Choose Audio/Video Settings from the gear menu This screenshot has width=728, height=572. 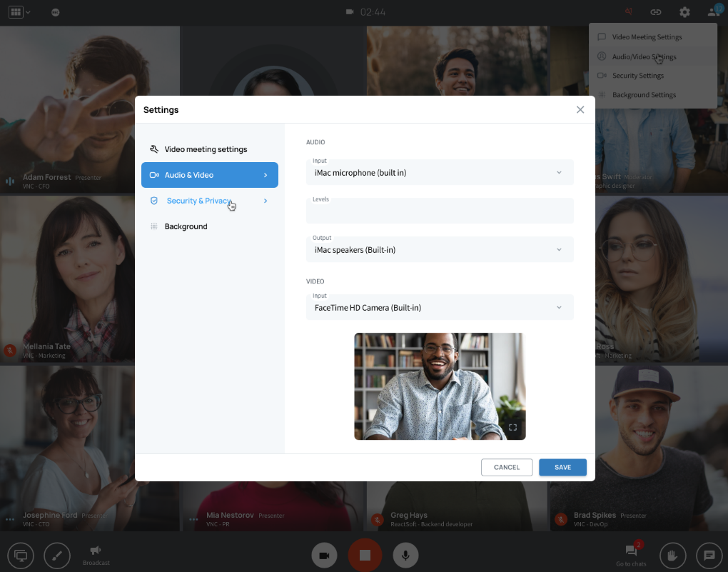pos(653,56)
